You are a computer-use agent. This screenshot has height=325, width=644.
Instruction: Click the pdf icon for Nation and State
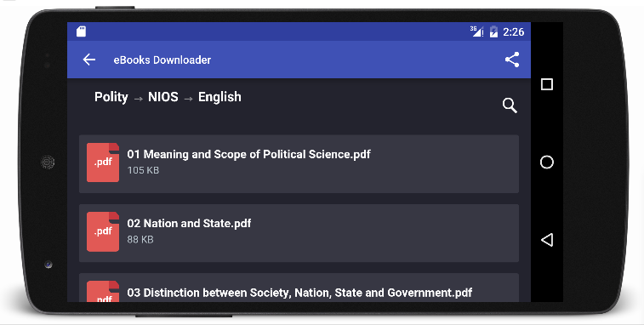(x=103, y=231)
